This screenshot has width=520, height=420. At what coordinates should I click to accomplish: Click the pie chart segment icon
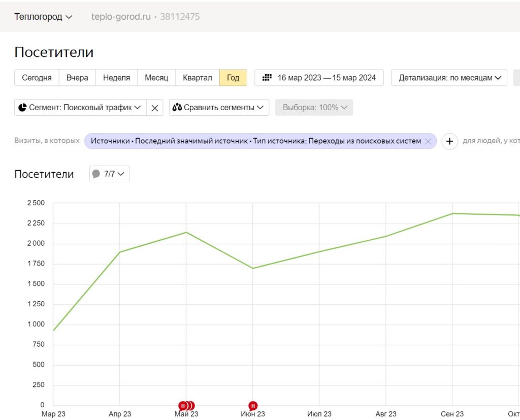pos(22,108)
